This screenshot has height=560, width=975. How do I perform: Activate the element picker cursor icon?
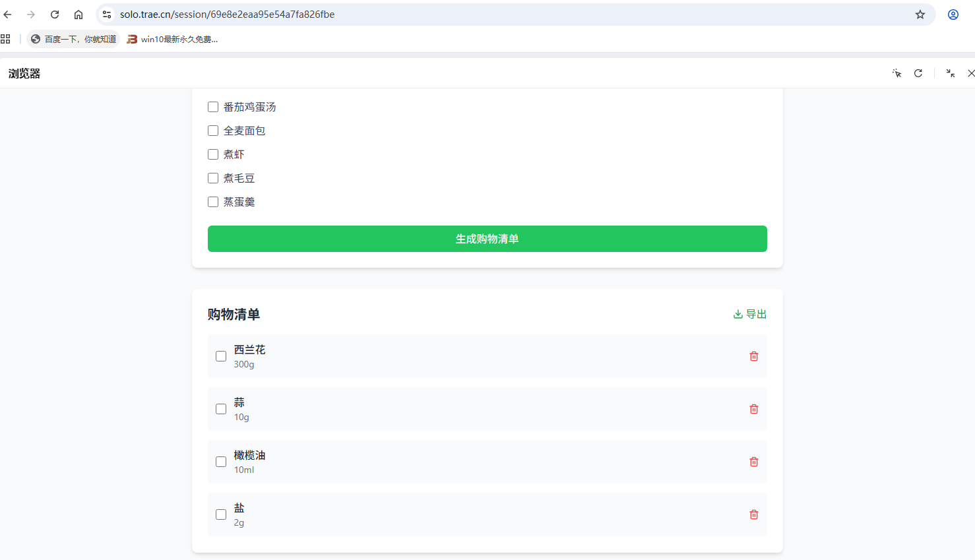[x=896, y=73]
